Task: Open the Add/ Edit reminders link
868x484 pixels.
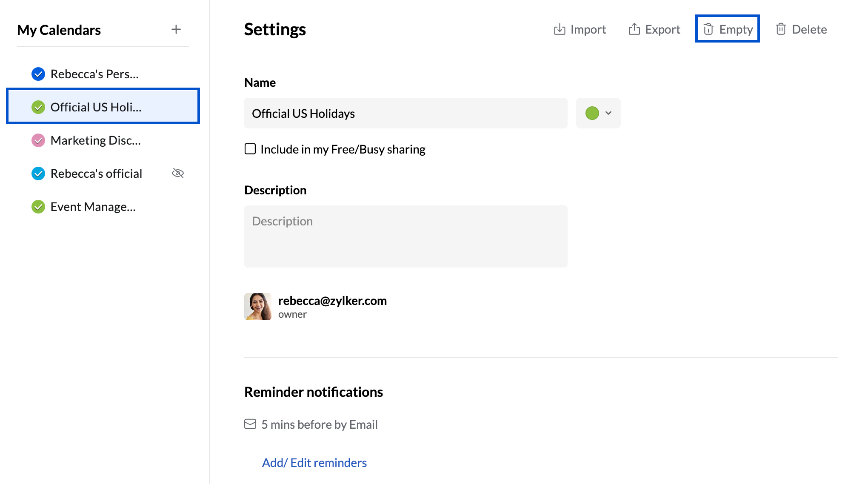Action: 314,462
